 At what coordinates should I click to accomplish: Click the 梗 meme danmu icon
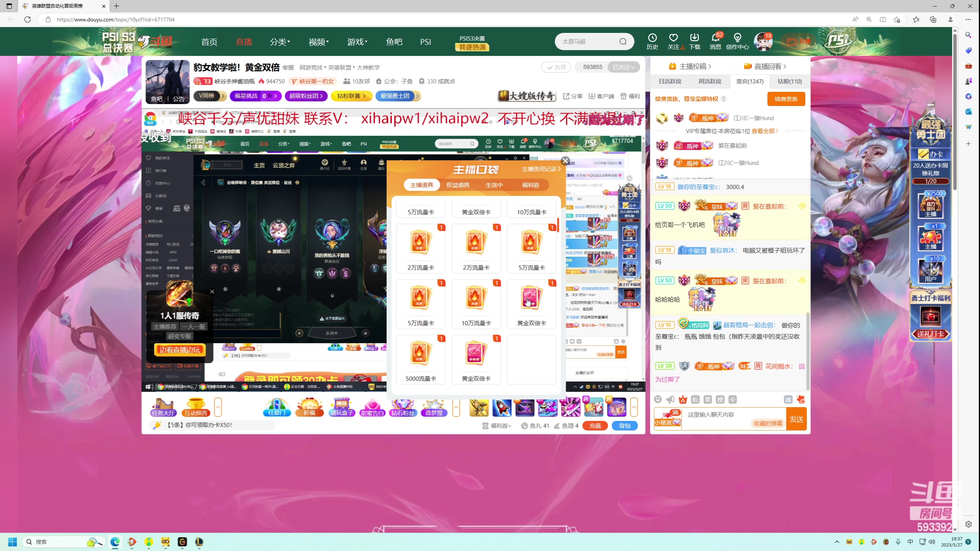point(720,399)
